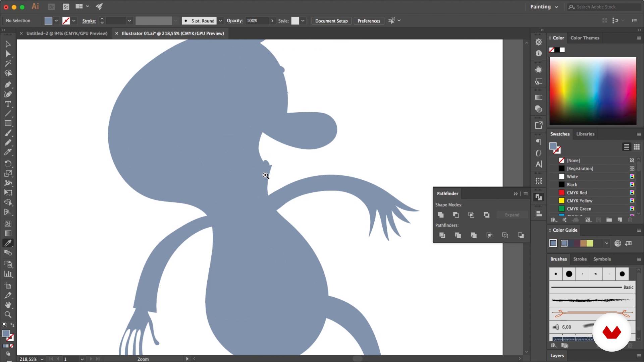The width and height of the screenshot is (644, 362).
Task: Select the Pen tool
Action: [x=8, y=84]
